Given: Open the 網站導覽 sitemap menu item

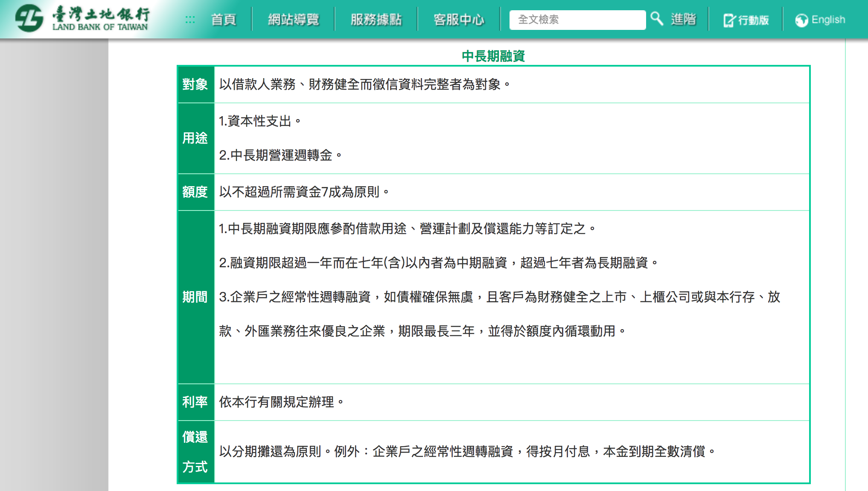Looking at the screenshot, I should coord(294,20).
